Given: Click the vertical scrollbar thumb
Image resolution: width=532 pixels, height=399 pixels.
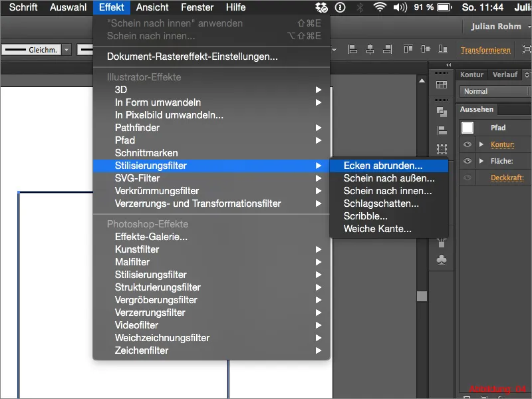Looking at the screenshot, I should tap(422, 296).
